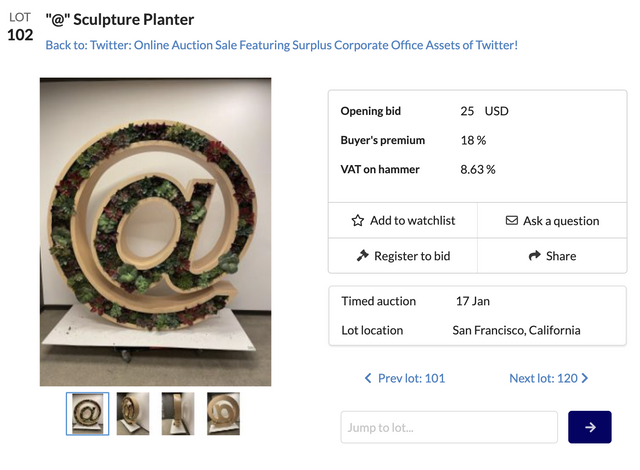Viewport: 640px width, 470px height.
Task: Click the main @ sculpture planter photo
Action: (x=156, y=232)
